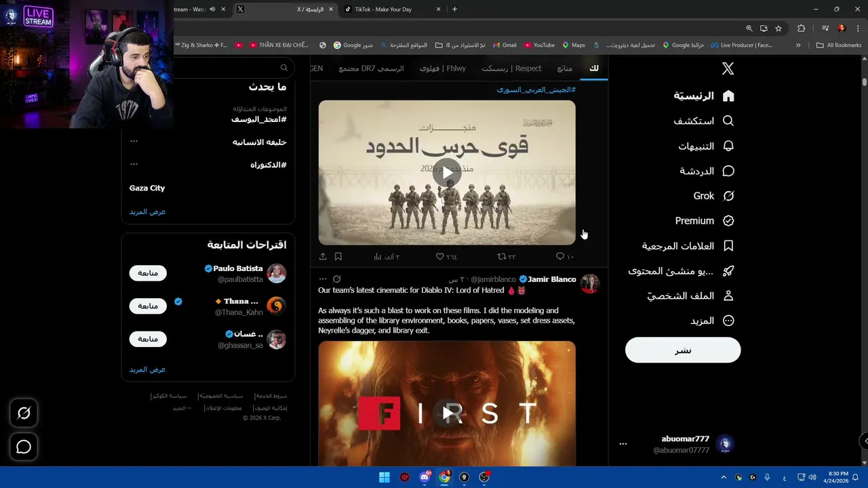Open more options on Jamir Blanco post
The width and height of the screenshot is (868, 488).
[x=323, y=279]
